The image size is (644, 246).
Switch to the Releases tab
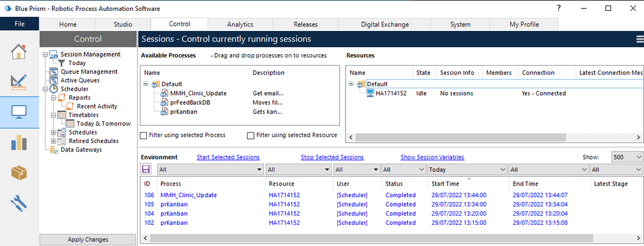tap(306, 24)
